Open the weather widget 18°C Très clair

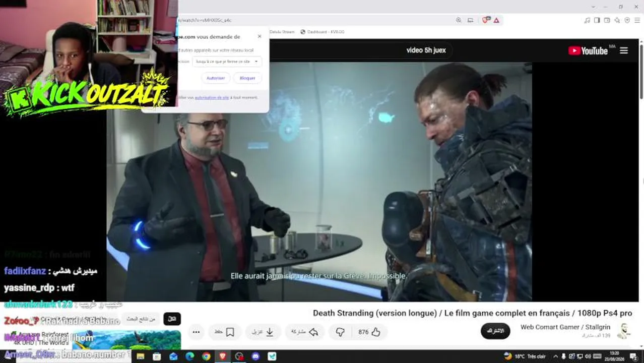tap(525, 356)
